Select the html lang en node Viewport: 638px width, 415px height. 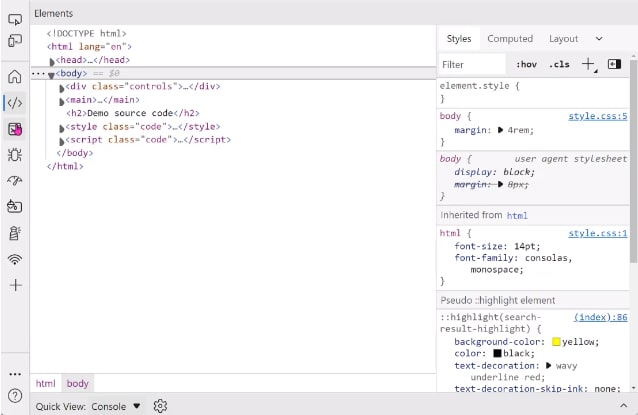point(89,47)
